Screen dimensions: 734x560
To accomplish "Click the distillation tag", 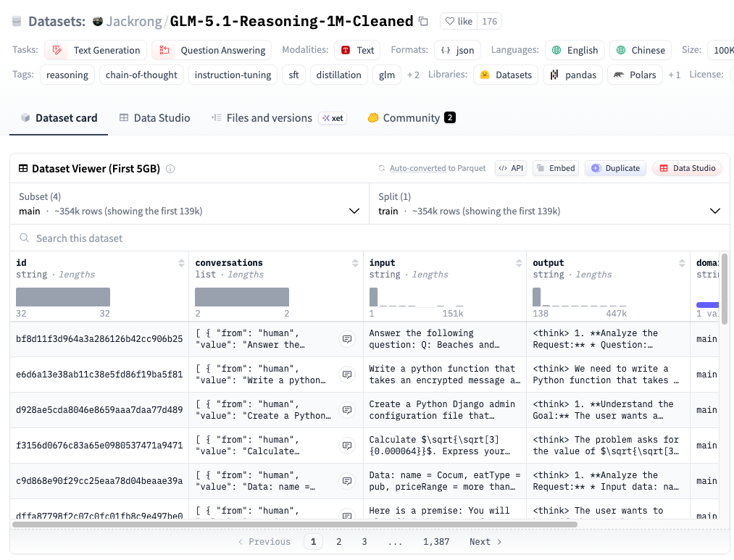I will click(x=338, y=75).
